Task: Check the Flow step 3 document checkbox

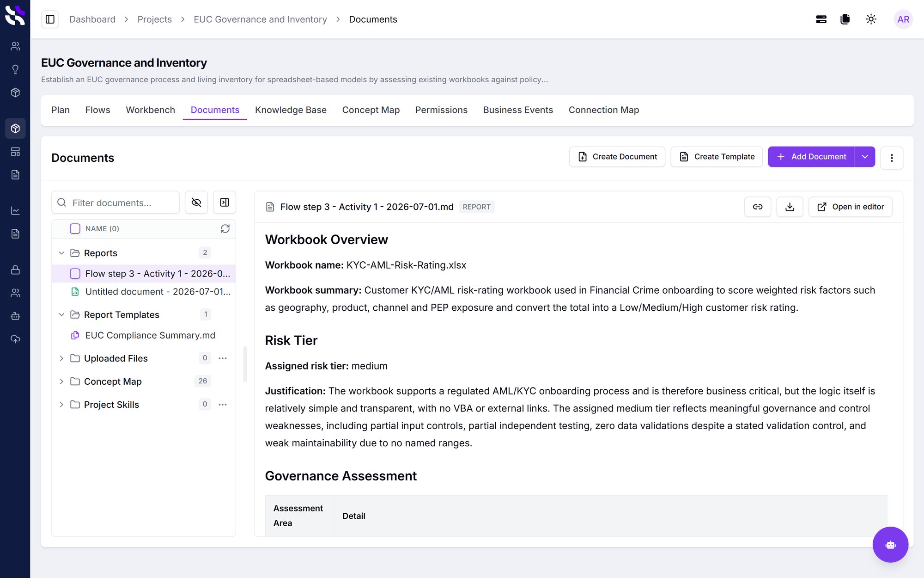Action: pos(75,274)
